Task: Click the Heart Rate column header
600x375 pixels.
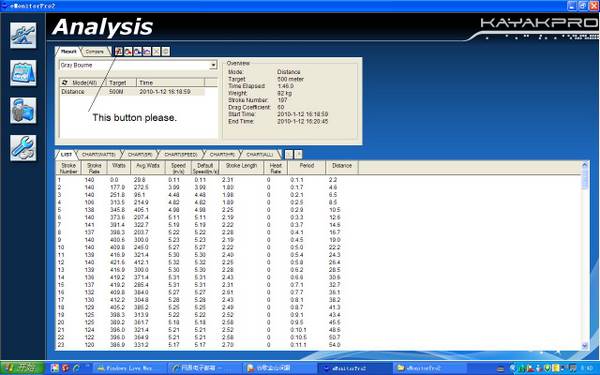Action: coord(276,168)
